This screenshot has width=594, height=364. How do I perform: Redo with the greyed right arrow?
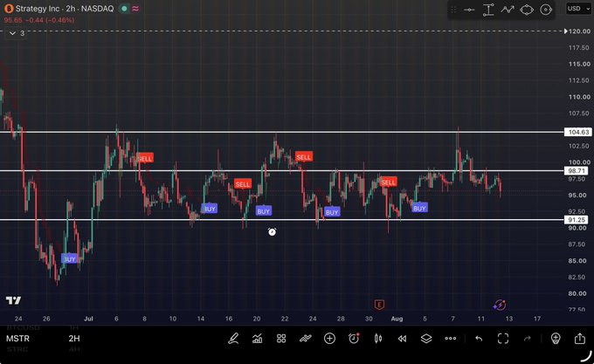(528, 339)
